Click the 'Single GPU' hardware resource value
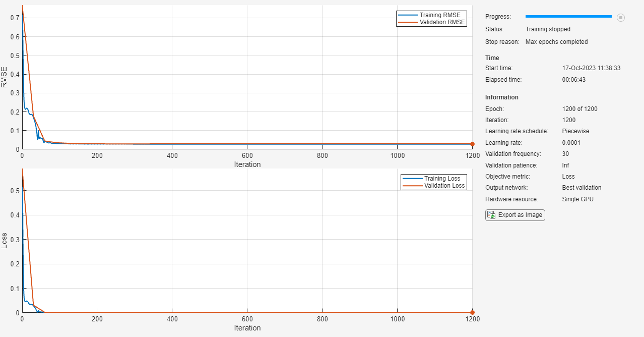The width and height of the screenshot is (644, 337). (577, 199)
